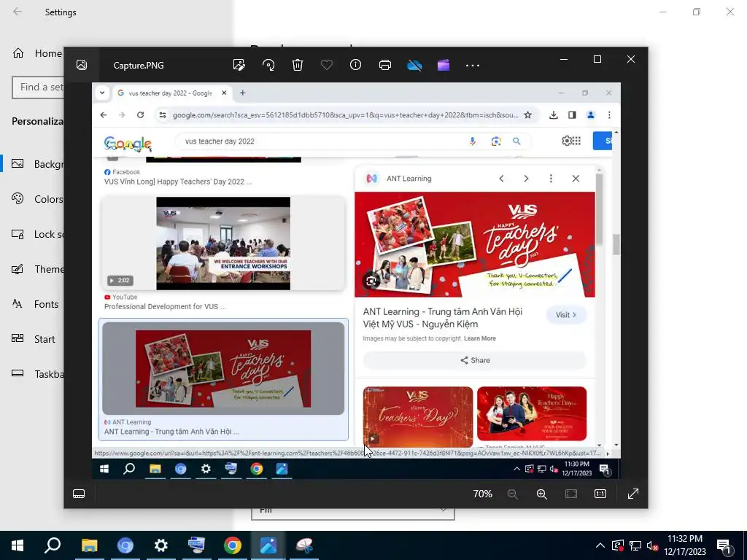Viewport: 747px width, 560px height.
Task: Show hidden icons in the system tray
Action: tap(600, 545)
